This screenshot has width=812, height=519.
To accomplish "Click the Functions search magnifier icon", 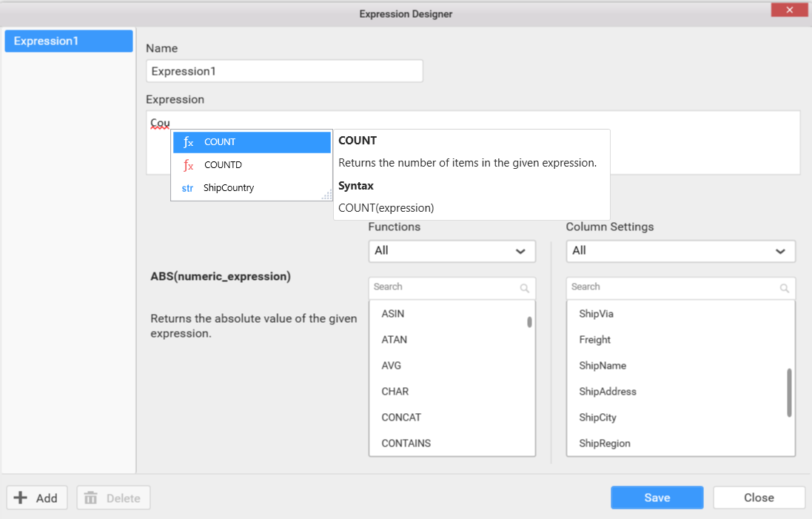I will click(524, 288).
